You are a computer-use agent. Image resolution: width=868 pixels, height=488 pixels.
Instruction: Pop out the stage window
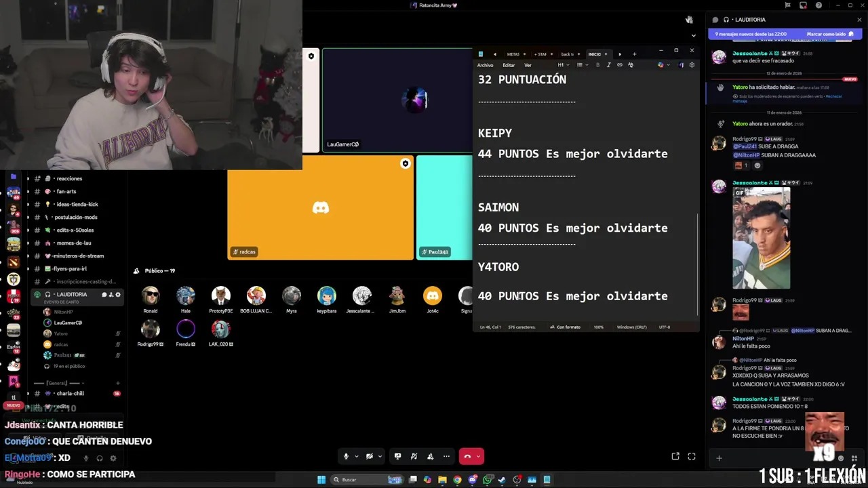[x=675, y=456]
